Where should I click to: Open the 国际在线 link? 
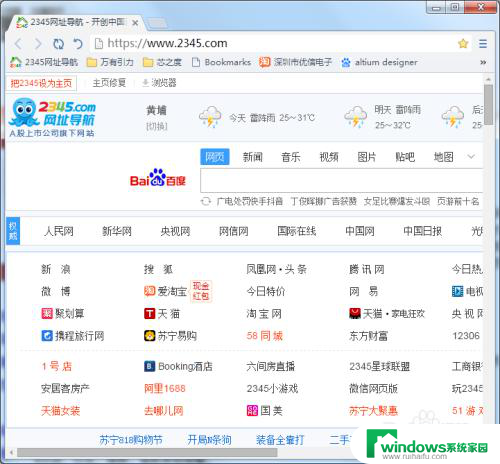(297, 231)
